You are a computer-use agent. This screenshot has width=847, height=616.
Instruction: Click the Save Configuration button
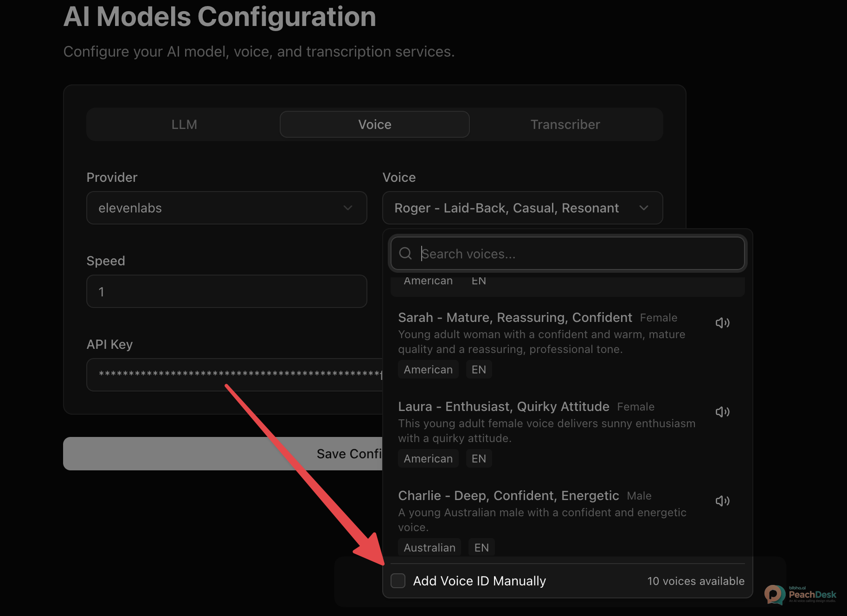point(223,454)
